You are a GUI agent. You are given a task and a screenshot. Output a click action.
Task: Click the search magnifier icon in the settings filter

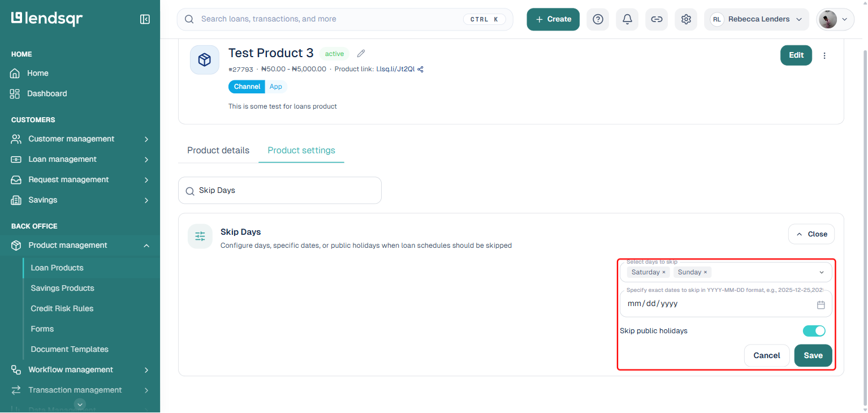click(x=190, y=191)
